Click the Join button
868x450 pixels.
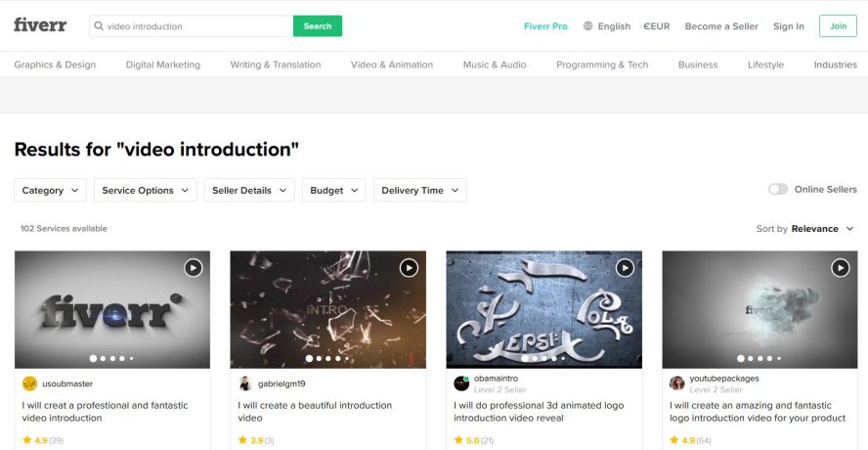point(838,26)
